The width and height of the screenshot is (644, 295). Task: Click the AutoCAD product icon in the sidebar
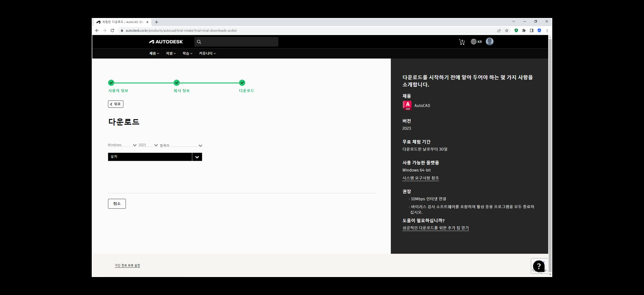[407, 105]
